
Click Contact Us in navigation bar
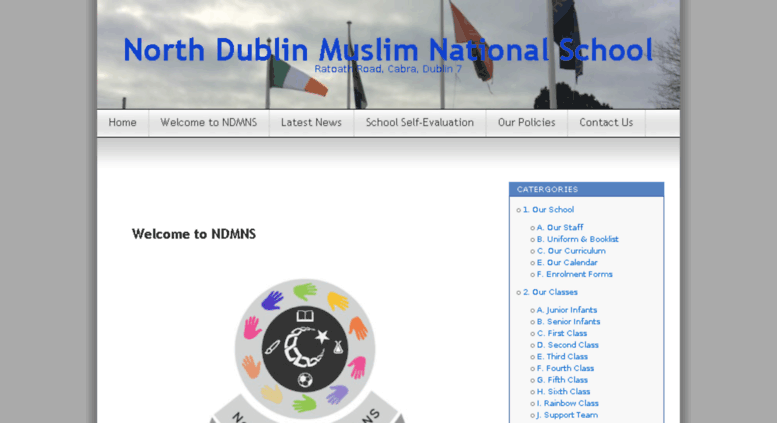[x=606, y=123]
